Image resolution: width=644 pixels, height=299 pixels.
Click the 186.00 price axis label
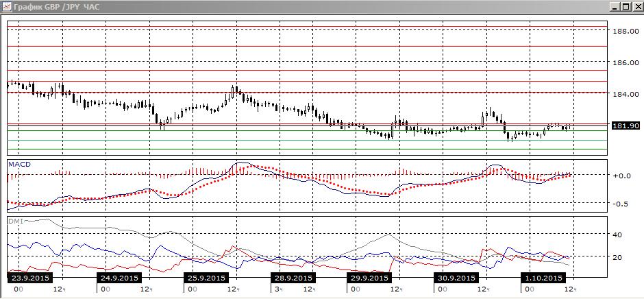tap(625, 62)
